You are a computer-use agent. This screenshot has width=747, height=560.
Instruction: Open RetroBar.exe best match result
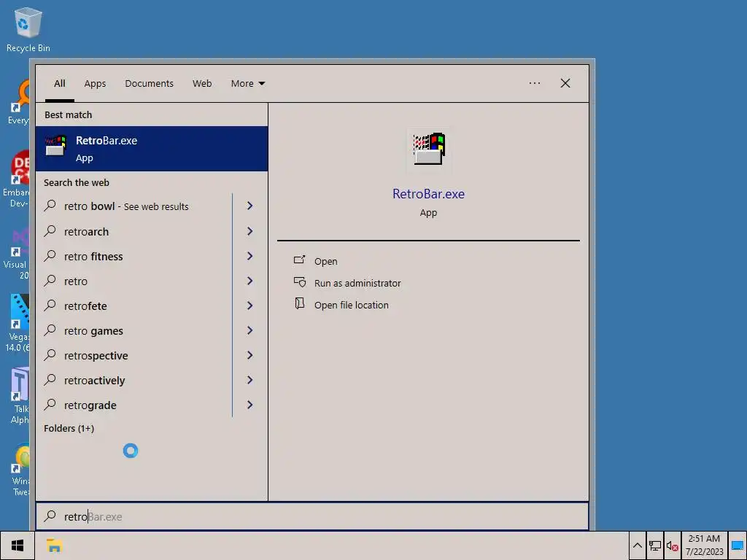click(x=152, y=149)
